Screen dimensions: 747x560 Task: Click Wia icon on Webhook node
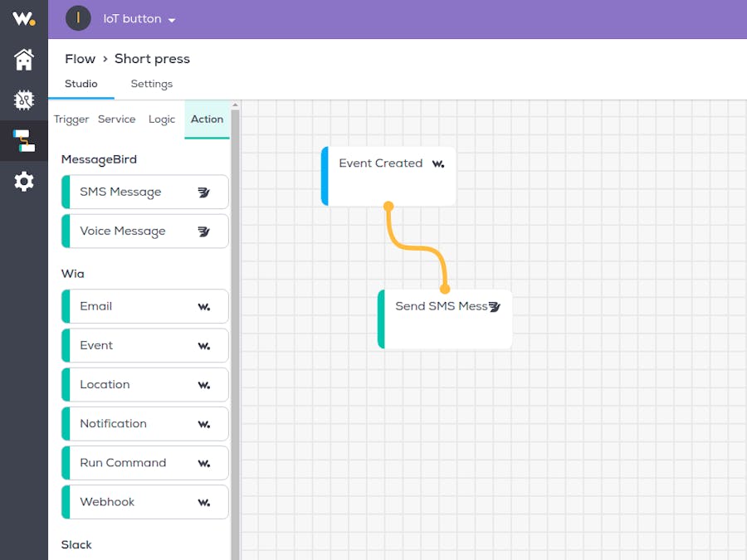204,503
